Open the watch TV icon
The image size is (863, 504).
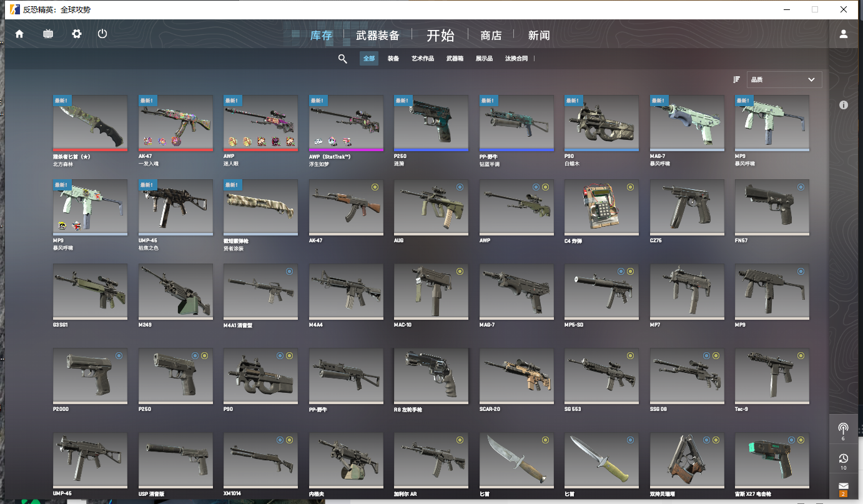click(48, 34)
